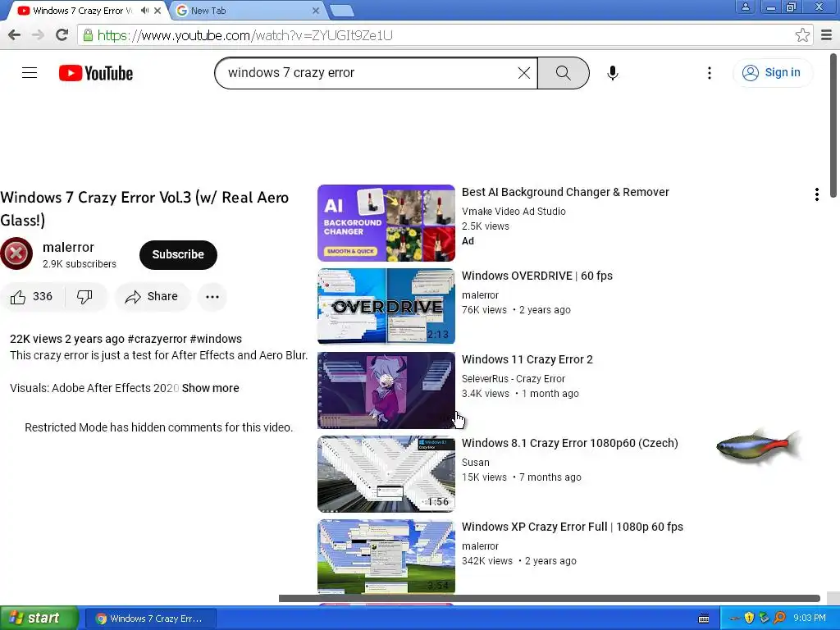Open more actions ellipsis under the video
840x630 pixels.
(x=212, y=297)
